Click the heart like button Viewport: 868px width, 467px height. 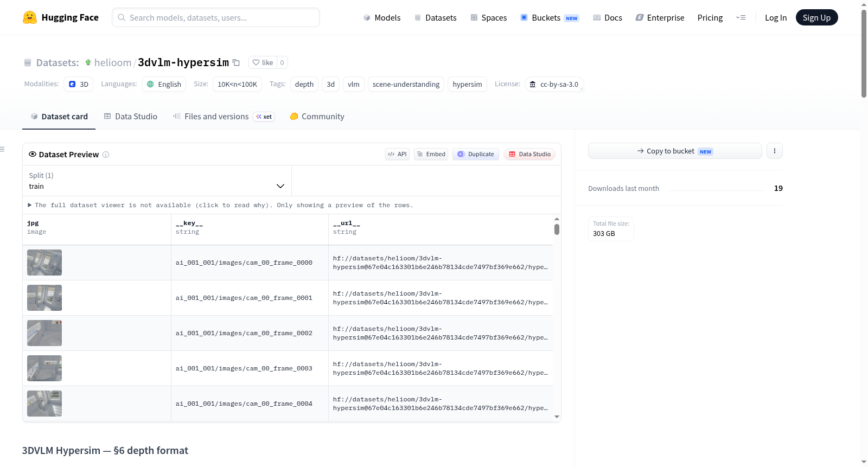[263, 62]
